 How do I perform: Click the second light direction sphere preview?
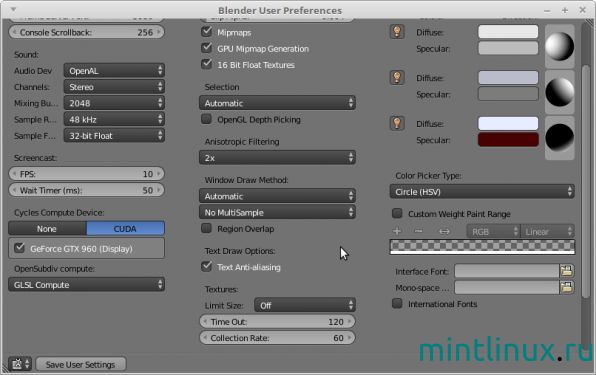click(x=560, y=92)
